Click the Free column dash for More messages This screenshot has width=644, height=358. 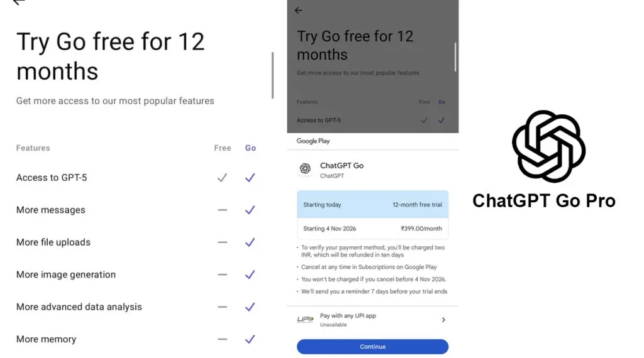[x=222, y=210]
